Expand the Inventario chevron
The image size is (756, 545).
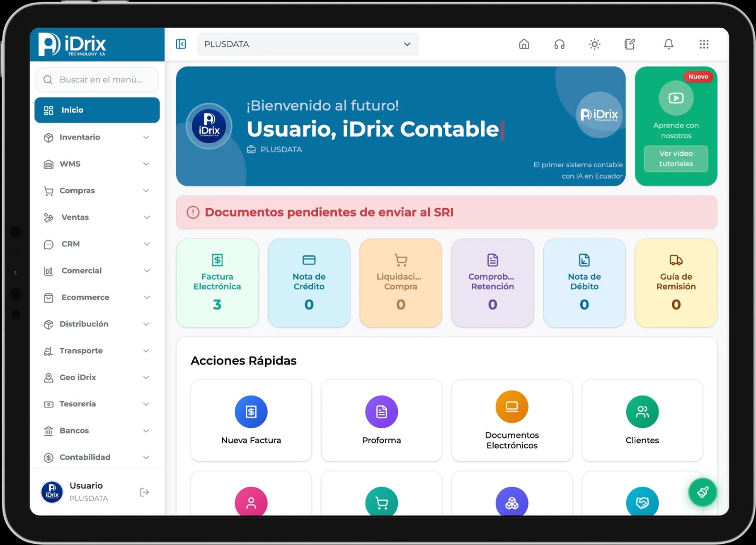(146, 137)
